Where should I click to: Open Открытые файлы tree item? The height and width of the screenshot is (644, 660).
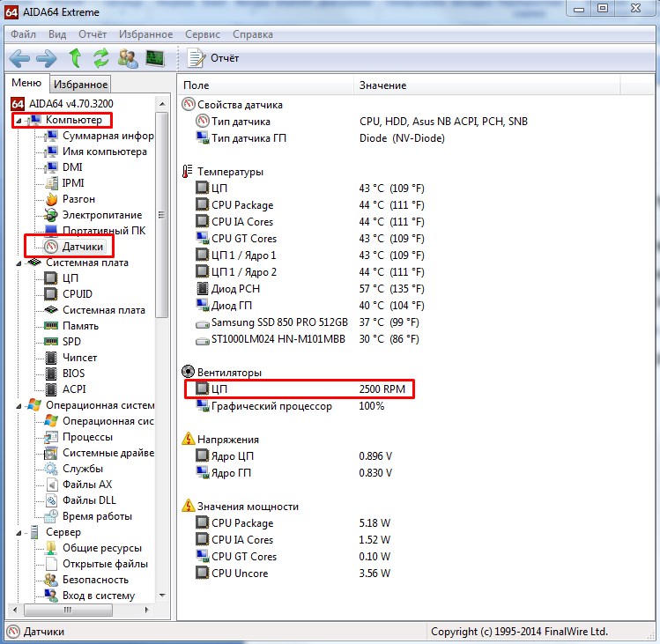pyautogui.click(x=96, y=564)
